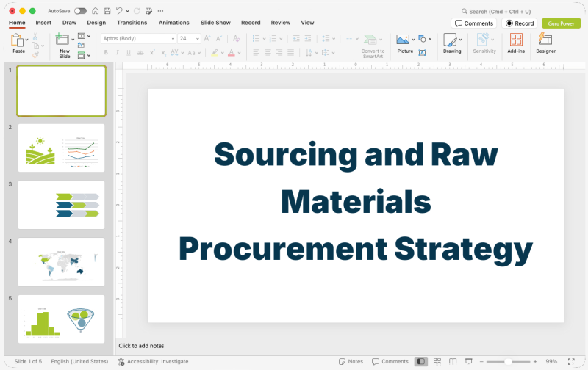
Task: Toggle bold formatting
Action: click(106, 53)
